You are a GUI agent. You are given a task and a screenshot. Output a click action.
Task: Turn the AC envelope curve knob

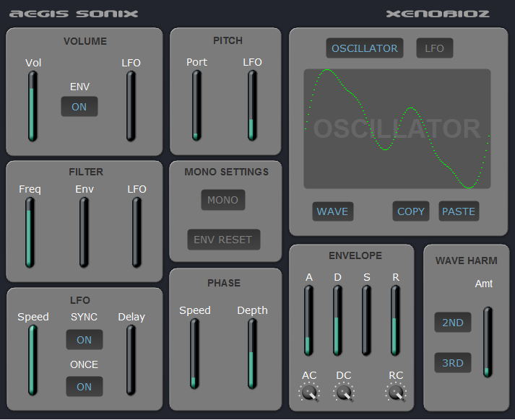coord(309,393)
